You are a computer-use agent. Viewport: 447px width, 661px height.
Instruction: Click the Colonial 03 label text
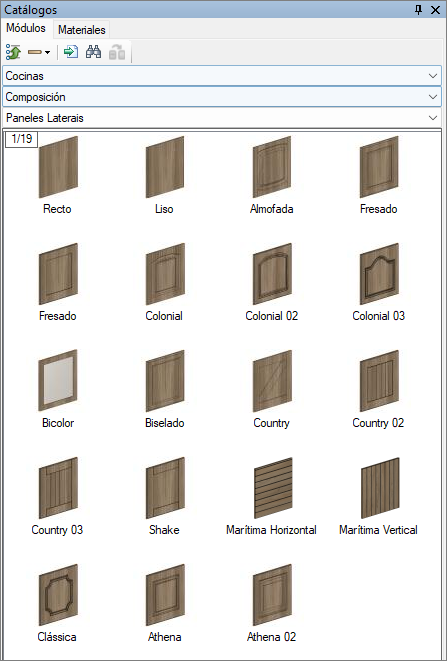pyautogui.click(x=378, y=316)
